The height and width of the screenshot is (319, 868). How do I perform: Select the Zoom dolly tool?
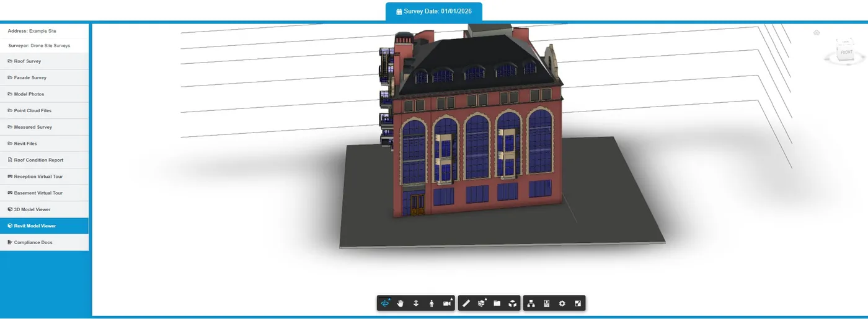(416, 303)
